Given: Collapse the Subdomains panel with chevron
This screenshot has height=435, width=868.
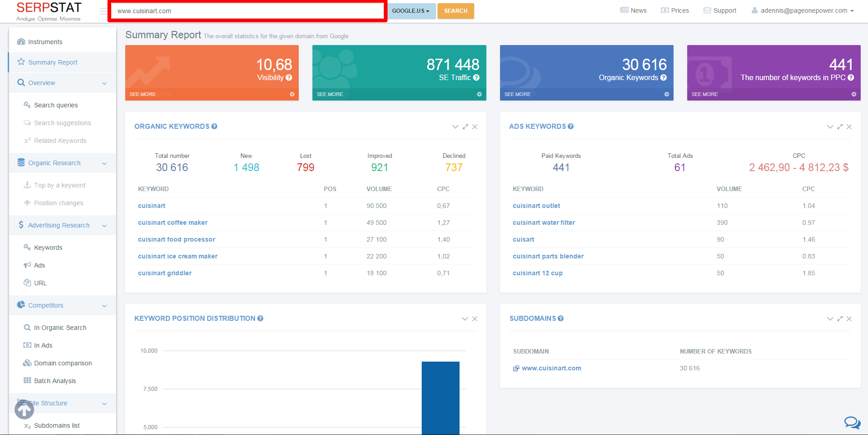Looking at the screenshot, I should coord(830,319).
